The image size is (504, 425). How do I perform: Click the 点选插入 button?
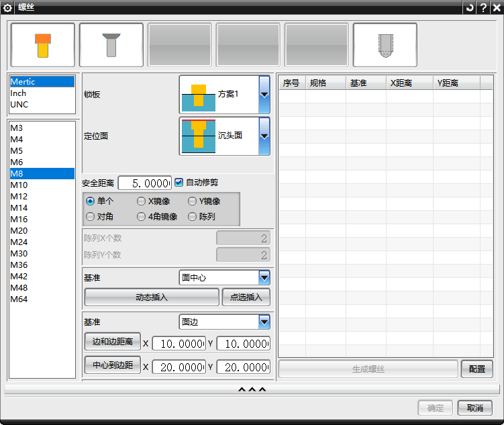point(246,297)
